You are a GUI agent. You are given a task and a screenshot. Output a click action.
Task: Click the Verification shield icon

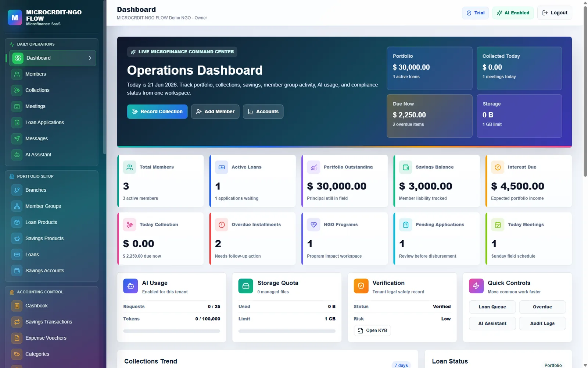click(361, 286)
